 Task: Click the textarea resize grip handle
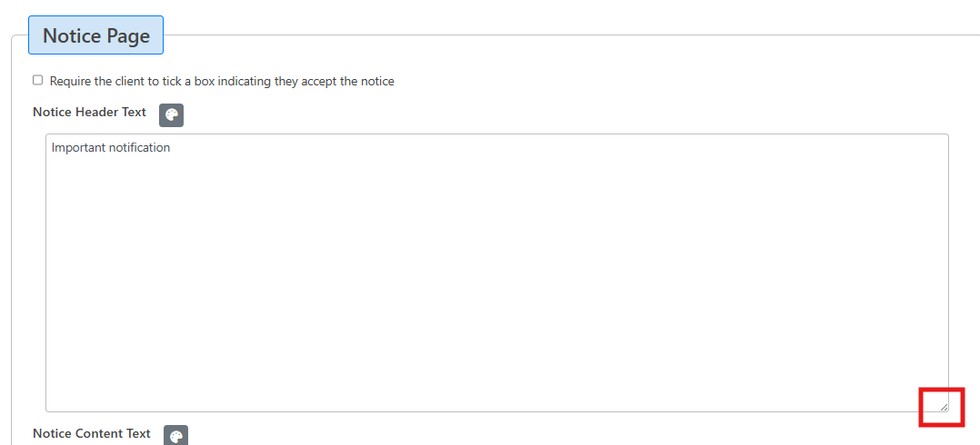pos(944,407)
